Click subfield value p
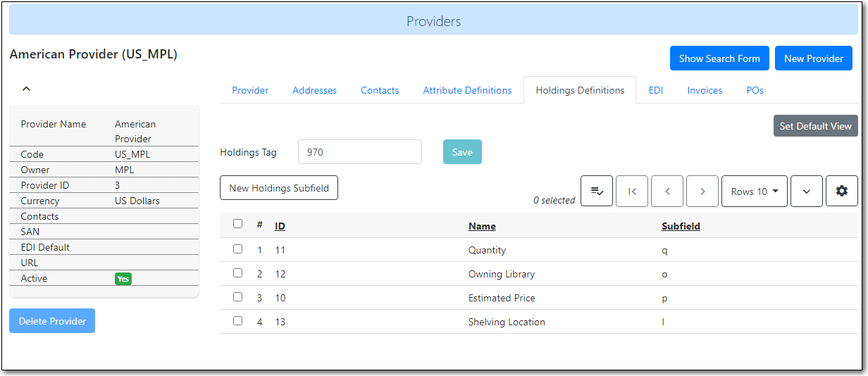 (664, 299)
